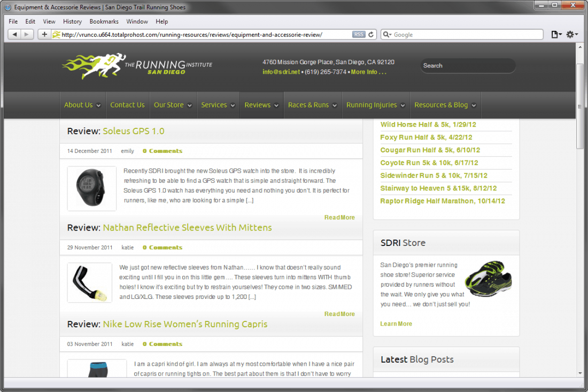Open 0 Comments for Nathan Sleeves review
This screenshot has height=392, width=588.
tap(163, 248)
